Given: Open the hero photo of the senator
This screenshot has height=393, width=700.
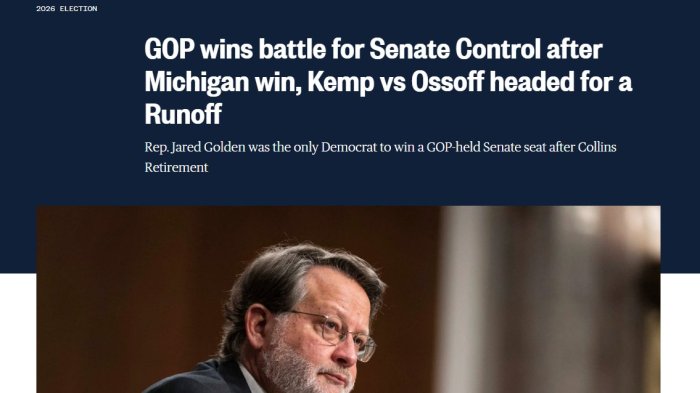Looking at the screenshot, I should pos(348,299).
